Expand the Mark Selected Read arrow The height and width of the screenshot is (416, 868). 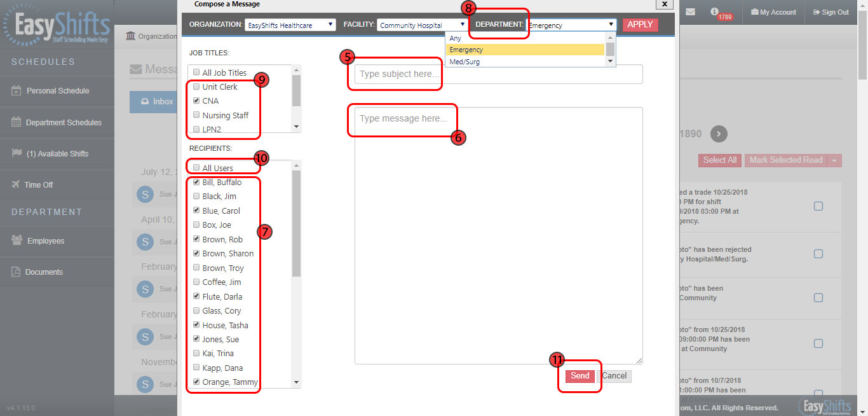pos(834,160)
